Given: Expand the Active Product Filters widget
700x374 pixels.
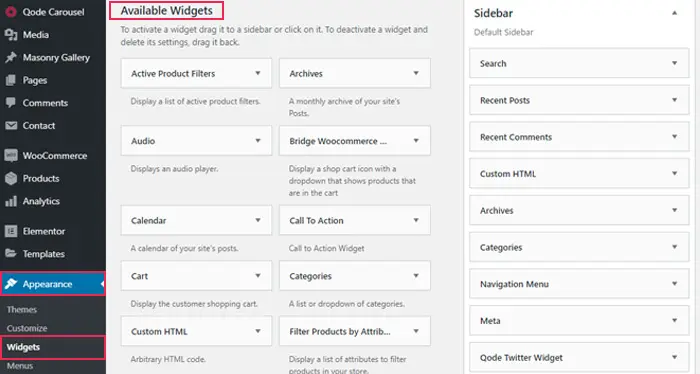Looking at the screenshot, I should click(258, 73).
